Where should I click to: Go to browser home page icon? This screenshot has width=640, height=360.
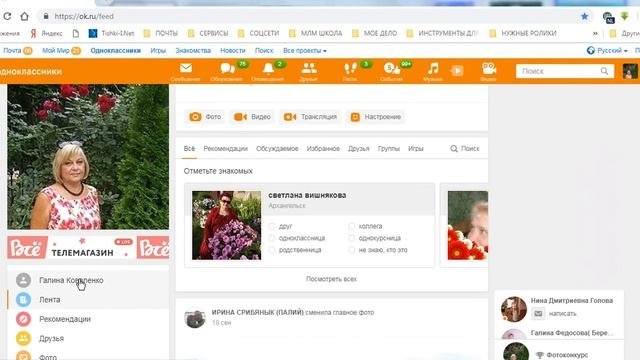point(24,16)
